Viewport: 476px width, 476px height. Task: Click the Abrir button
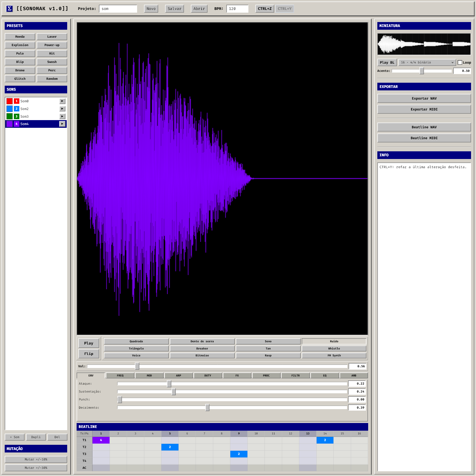click(199, 9)
